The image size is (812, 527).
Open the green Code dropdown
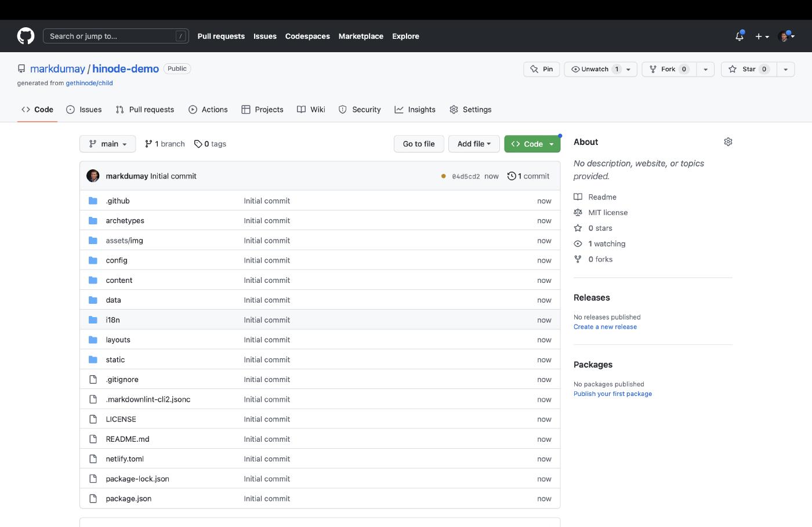click(x=532, y=144)
